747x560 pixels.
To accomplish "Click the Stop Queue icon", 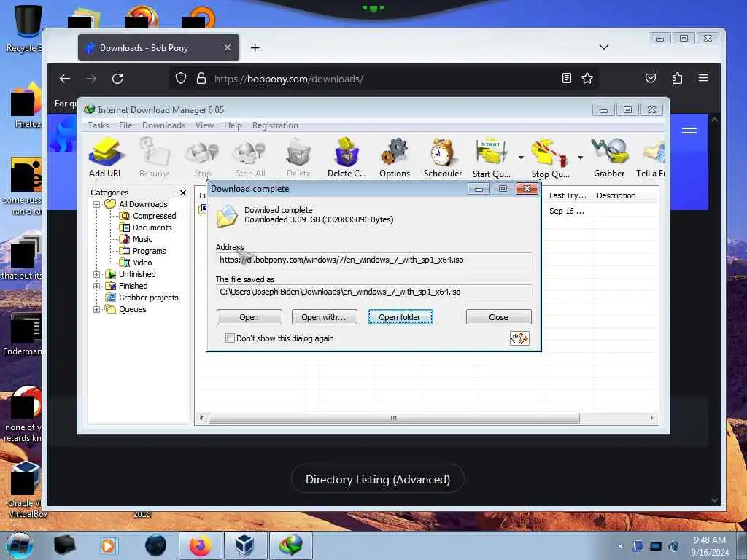I will [550, 157].
